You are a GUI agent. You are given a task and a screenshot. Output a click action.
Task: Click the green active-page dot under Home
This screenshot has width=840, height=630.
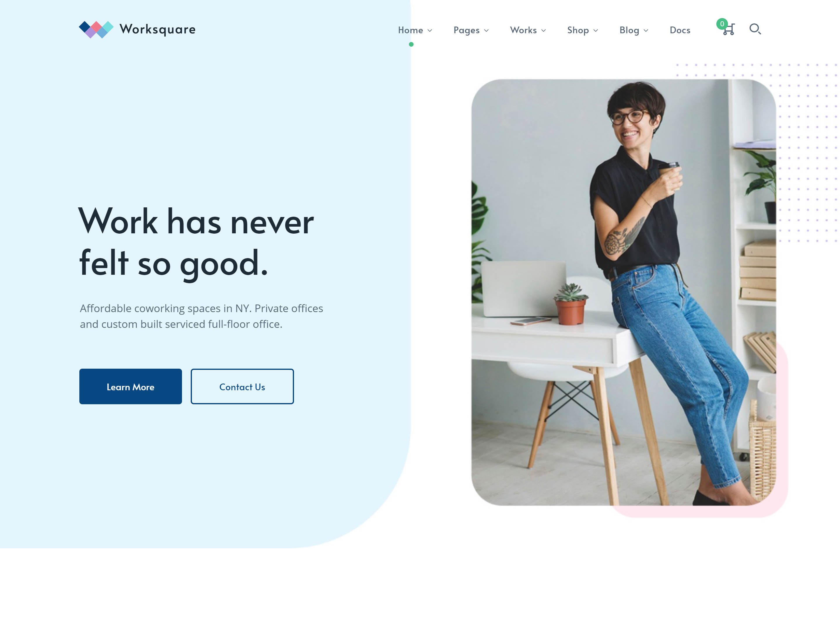(x=411, y=44)
